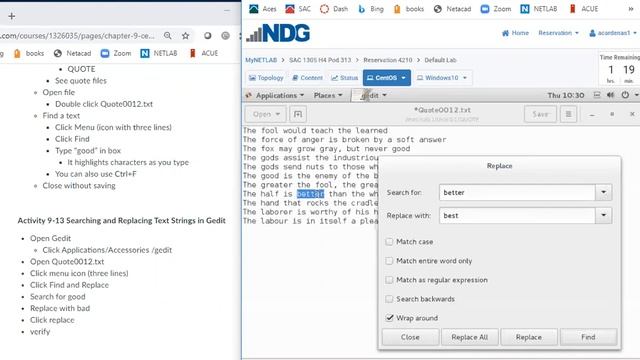Open the NETLAB bookmark in right browser
640x360 pixels.
[539, 9]
